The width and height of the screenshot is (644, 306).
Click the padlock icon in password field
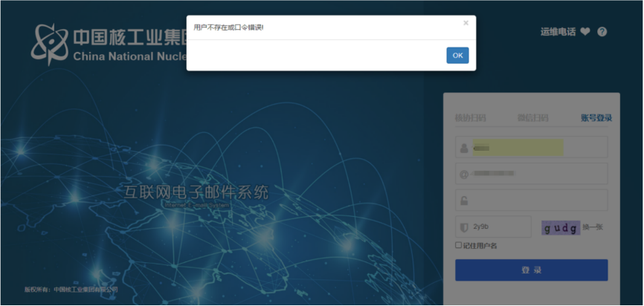[464, 201]
